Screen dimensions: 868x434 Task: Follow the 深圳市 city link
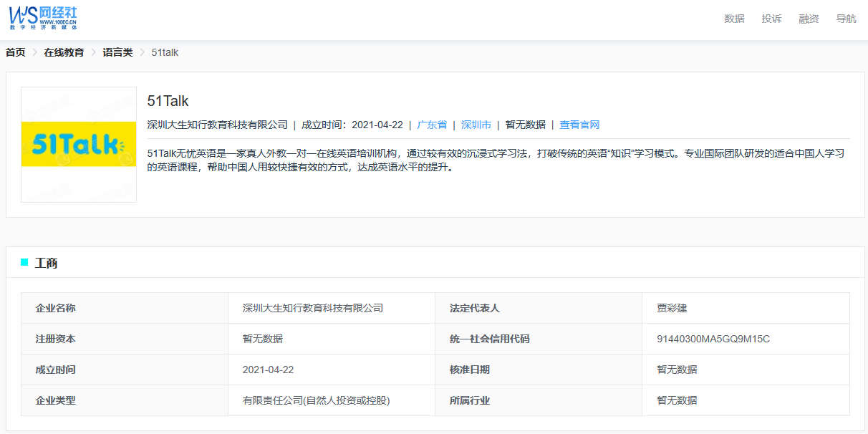pos(476,125)
